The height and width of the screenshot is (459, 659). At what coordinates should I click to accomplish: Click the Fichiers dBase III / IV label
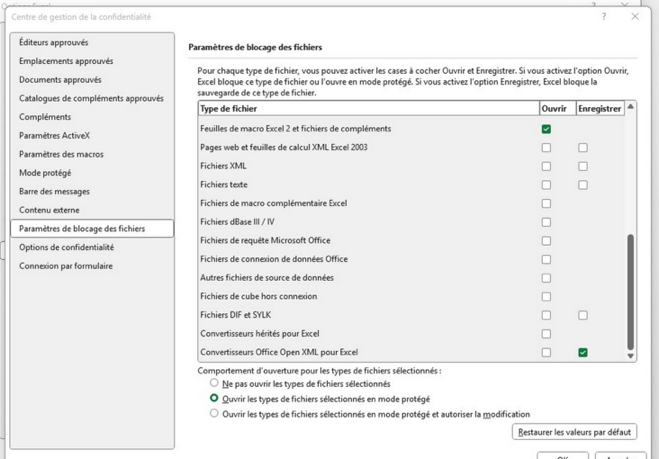coord(237,222)
